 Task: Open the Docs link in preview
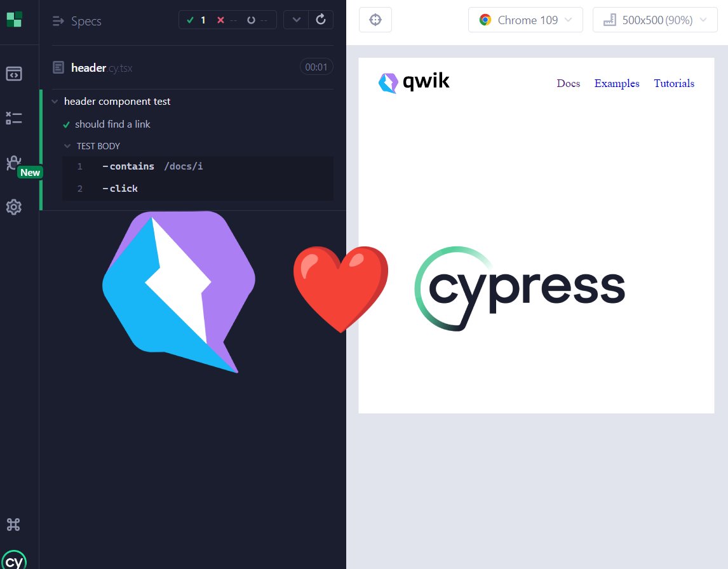pos(569,84)
